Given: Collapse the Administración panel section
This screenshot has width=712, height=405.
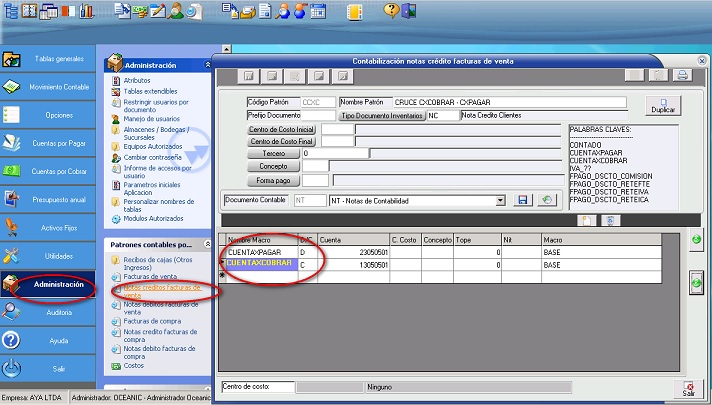Looking at the screenshot, I should coord(206,64).
